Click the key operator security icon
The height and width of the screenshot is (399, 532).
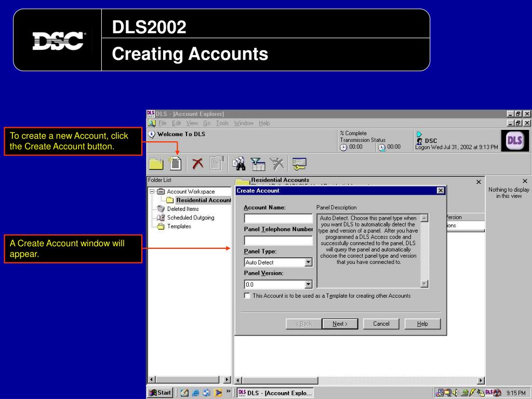(x=299, y=164)
